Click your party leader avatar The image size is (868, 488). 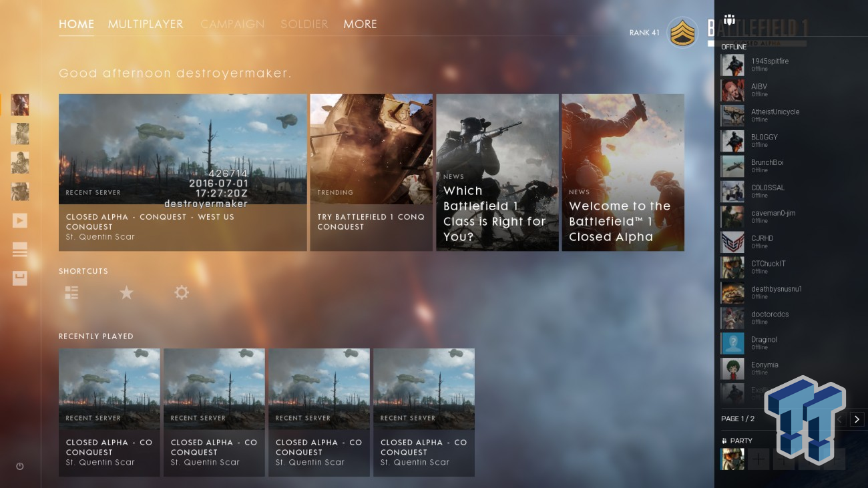732,459
